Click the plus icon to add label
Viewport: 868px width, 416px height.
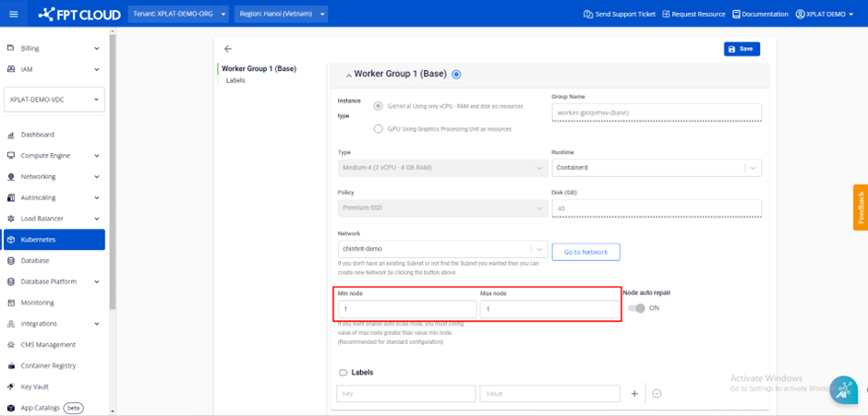[634, 394]
